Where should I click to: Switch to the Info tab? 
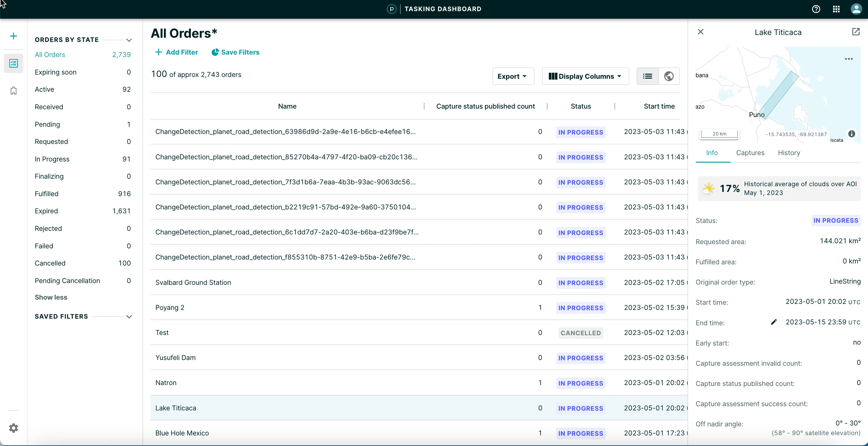point(712,153)
